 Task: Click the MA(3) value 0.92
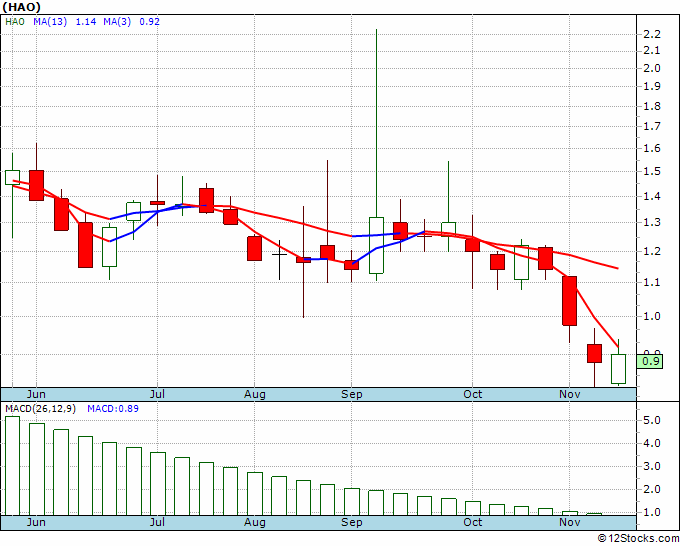[x=150, y=22]
